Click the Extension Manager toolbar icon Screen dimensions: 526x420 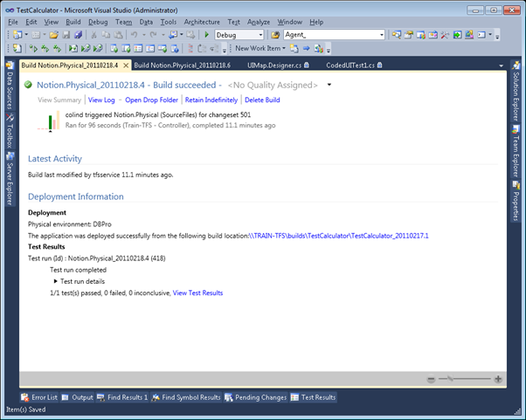coord(469,35)
